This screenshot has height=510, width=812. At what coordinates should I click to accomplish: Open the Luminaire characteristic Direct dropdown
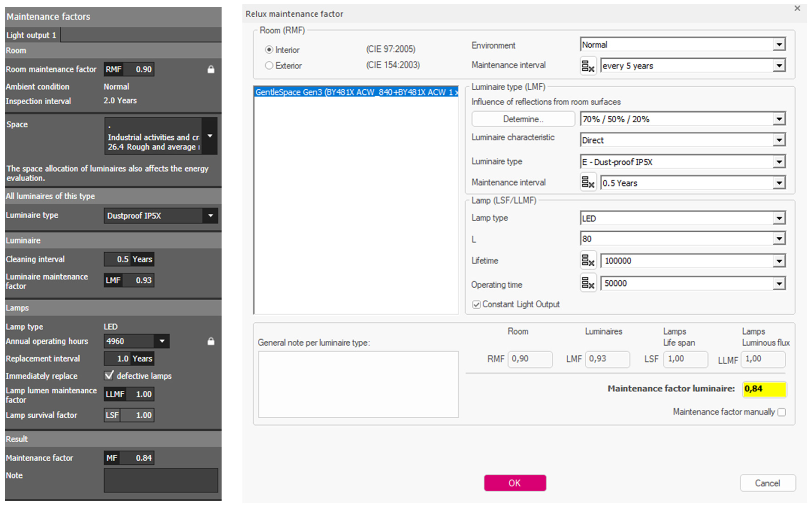(x=779, y=140)
